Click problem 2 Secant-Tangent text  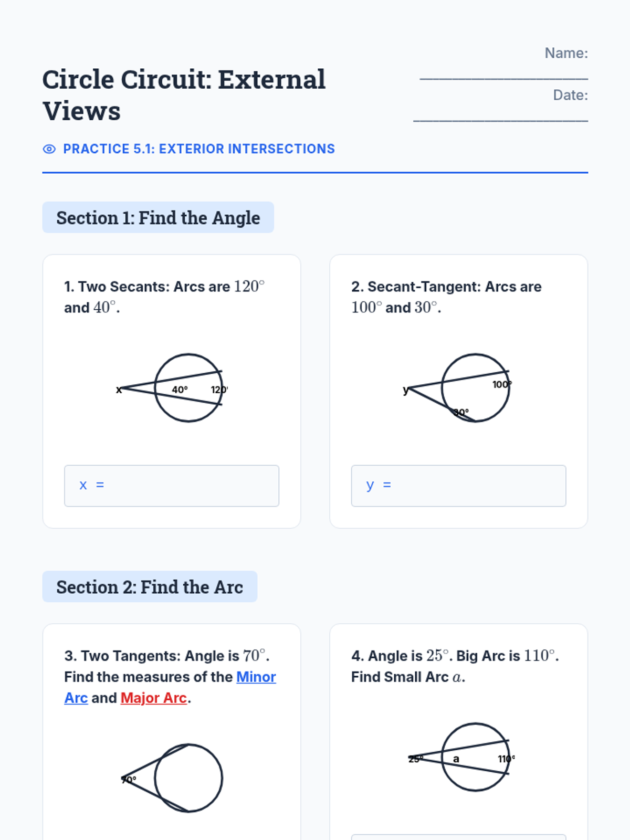(446, 297)
